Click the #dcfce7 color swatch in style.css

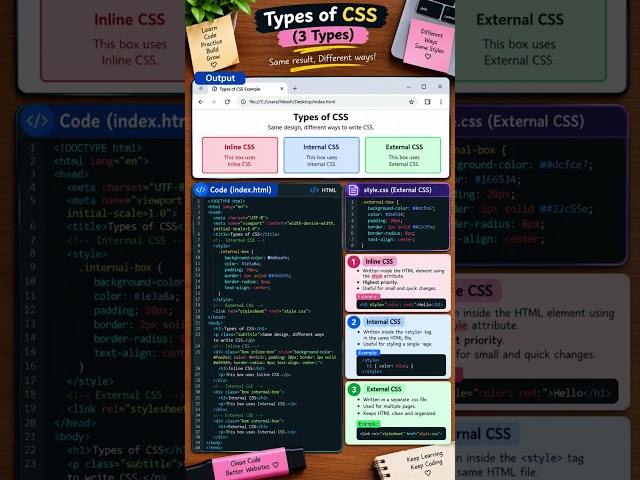pyautogui.click(x=414, y=209)
